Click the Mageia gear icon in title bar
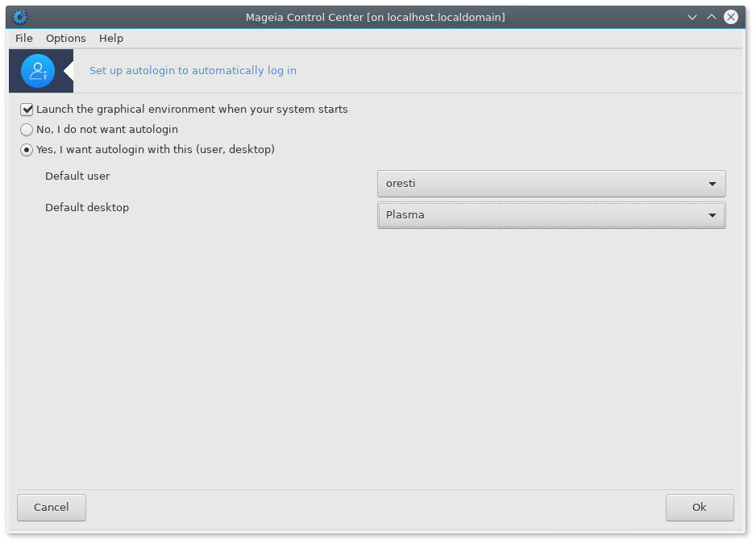 click(x=20, y=17)
